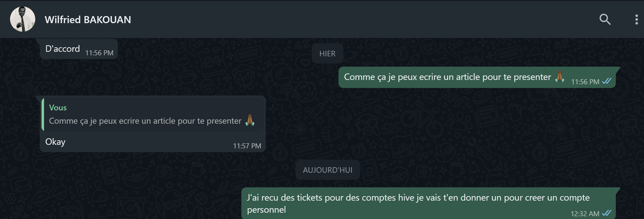The image size is (644, 219).
Task: Select the "Okay" reply text
Action: pyautogui.click(x=55, y=142)
